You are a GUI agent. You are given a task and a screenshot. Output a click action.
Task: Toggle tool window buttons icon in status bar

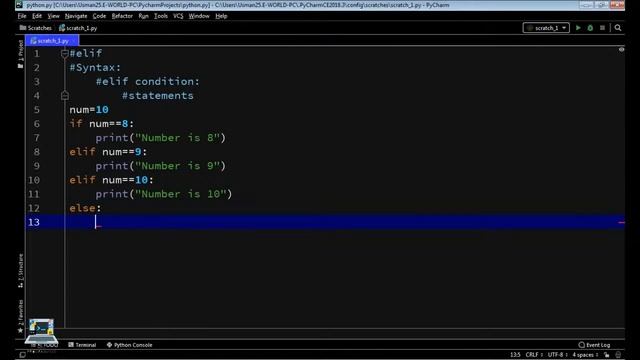[22, 355]
